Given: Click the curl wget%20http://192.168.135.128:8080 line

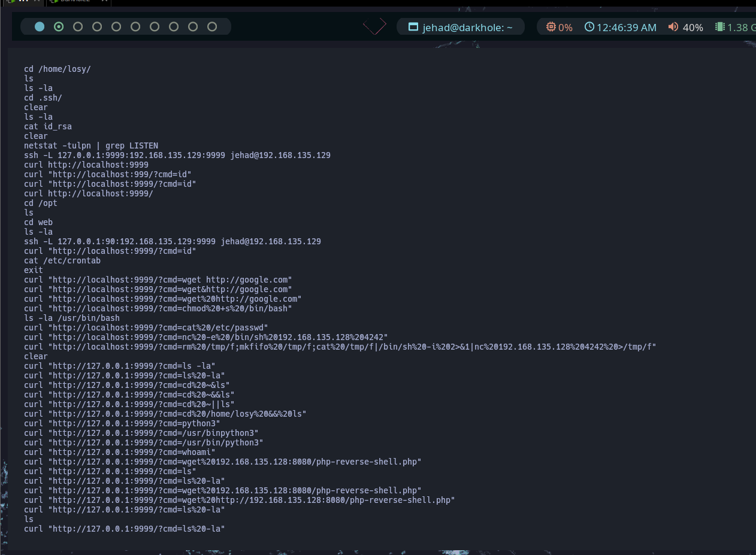Looking at the screenshot, I should tap(240, 500).
